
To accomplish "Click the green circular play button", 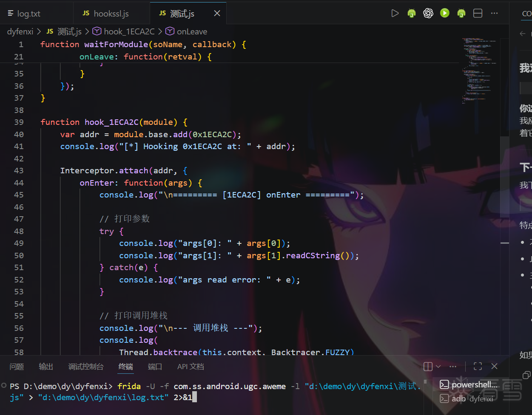I will click(x=445, y=13).
